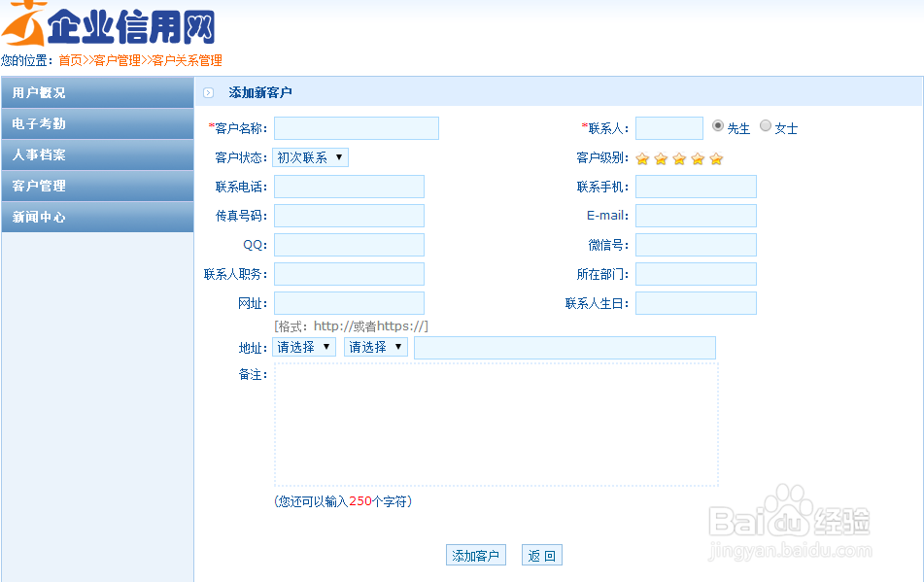The height and width of the screenshot is (582, 924).
Task: Open the first 请选择 address dropdown
Action: [303, 347]
